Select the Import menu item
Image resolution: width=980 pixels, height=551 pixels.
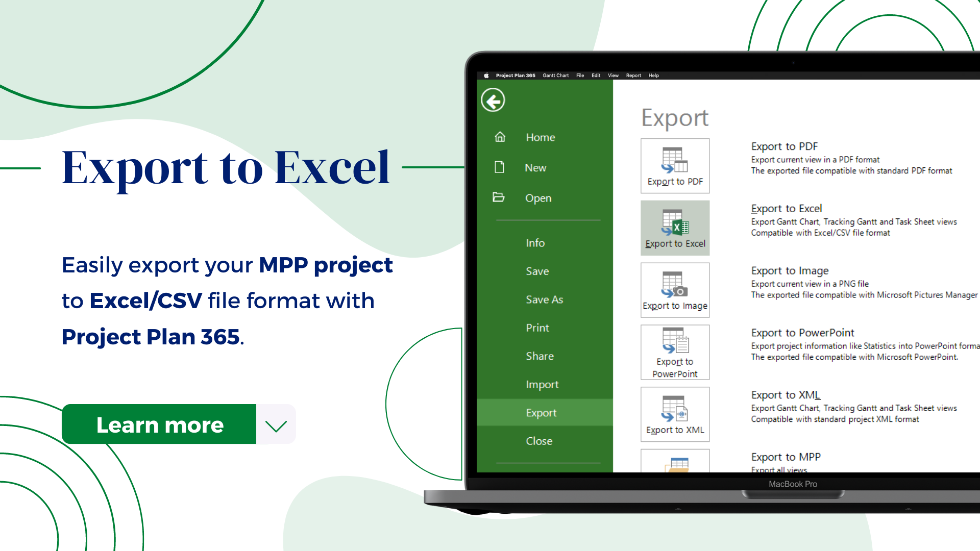pos(542,384)
